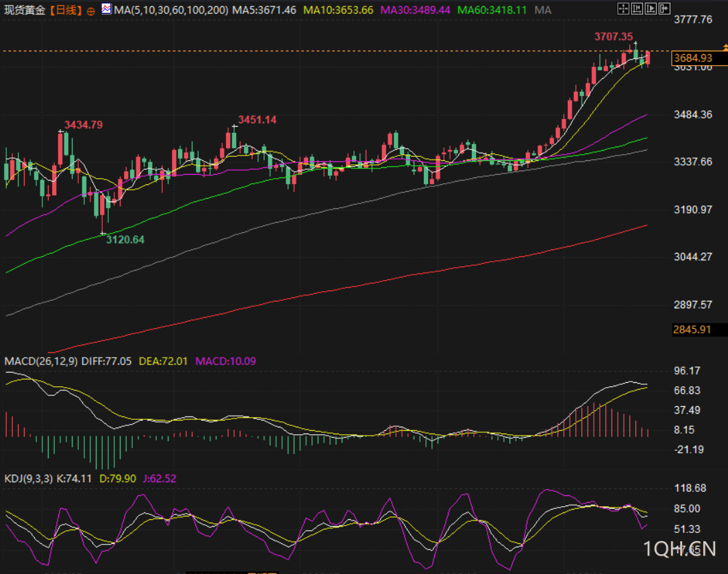Open the 日线 timeframe selector
Screen dimensions: 728x574
coord(65,10)
